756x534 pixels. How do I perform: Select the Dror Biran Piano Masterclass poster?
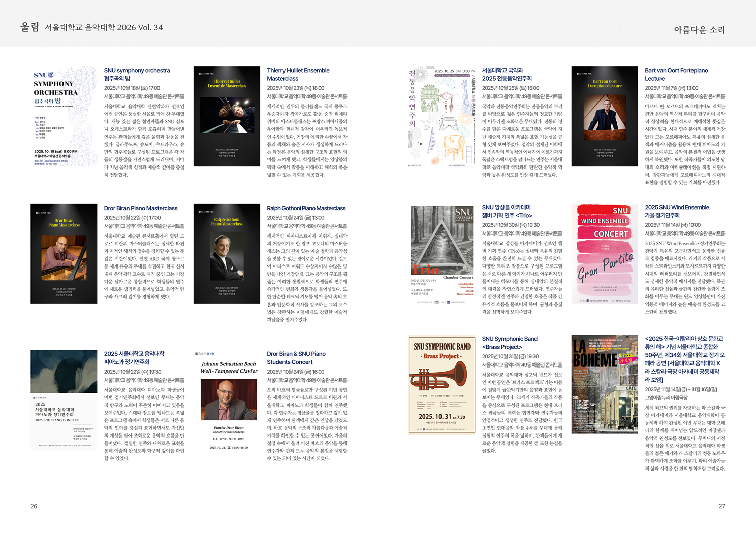[x=64, y=253]
